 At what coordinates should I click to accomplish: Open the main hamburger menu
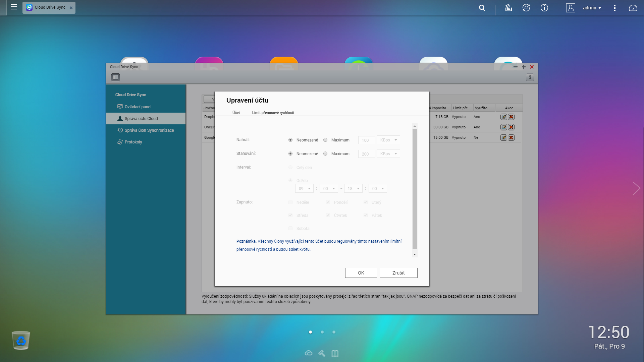tap(14, 7)
